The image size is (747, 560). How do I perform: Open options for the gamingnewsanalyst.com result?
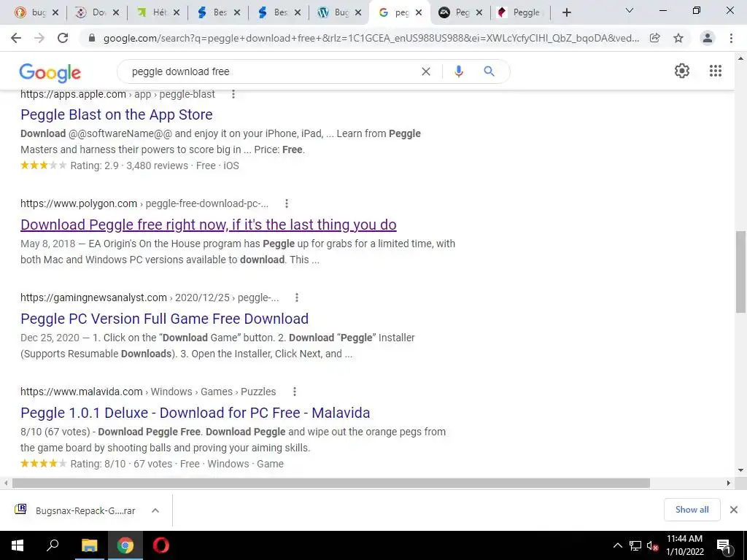click(297, 297)
